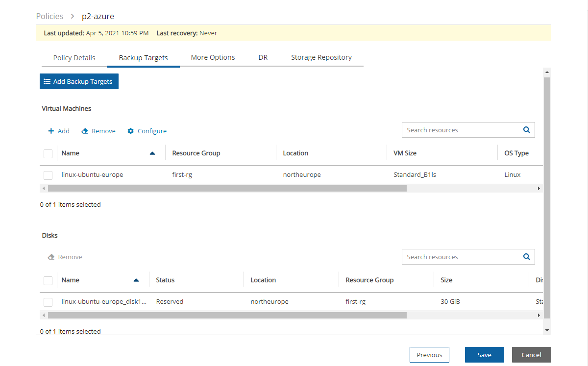The width and height of the screenshot is (588, 366).
Task: Sort Virtual Machines by Name arrow
Action: coord(152,153)
